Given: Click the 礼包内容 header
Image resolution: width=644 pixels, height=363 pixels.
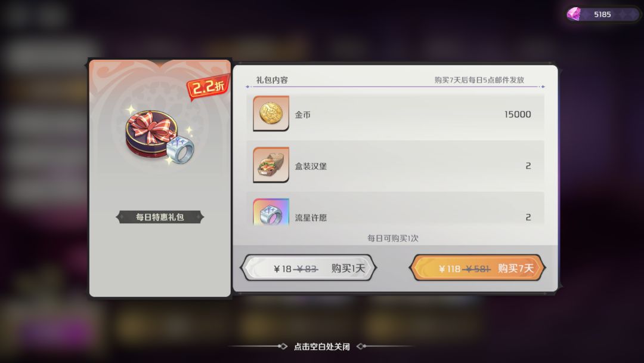Looking at the screenshot, I should pos(272,80).
